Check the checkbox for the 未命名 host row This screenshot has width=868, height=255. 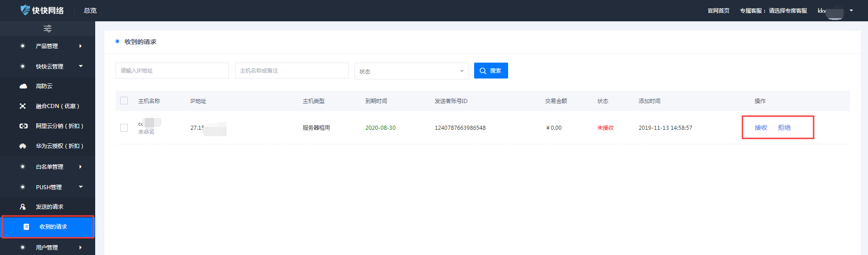(x=124, y=128)
